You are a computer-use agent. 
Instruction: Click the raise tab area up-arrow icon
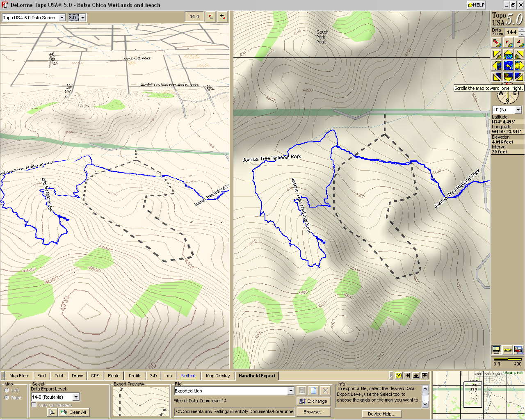[x=425, y=375]
